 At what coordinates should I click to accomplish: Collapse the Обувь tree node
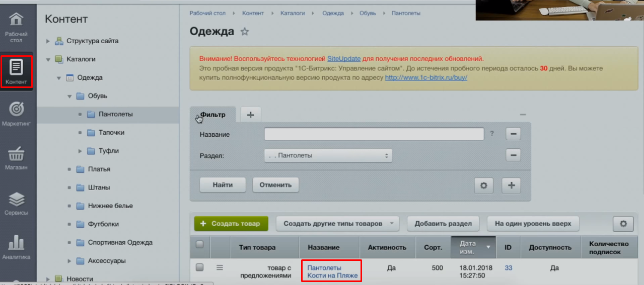pyautogui.click(x=69, y=96)
